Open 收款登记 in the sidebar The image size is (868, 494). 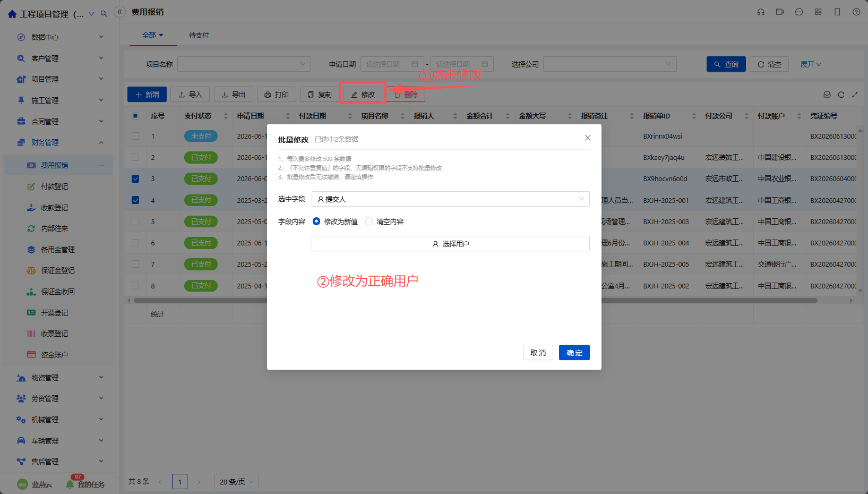(x=55, y=208)
